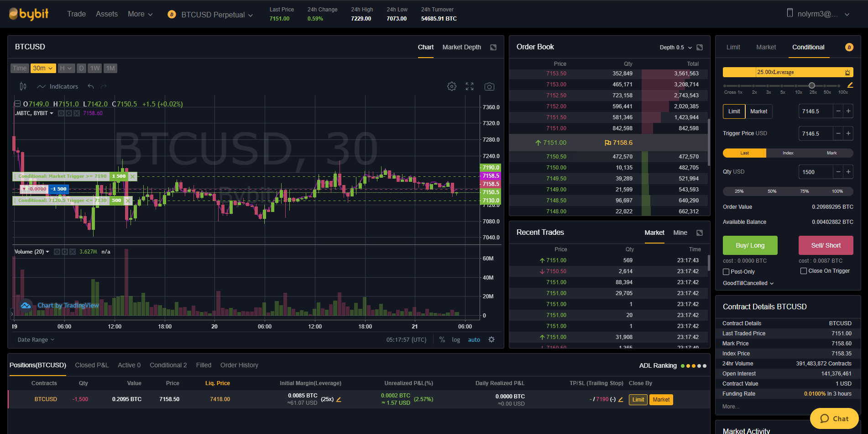The image size is (868, 434).
Task: Undo the last chart action
Action: tap(91, 86)
